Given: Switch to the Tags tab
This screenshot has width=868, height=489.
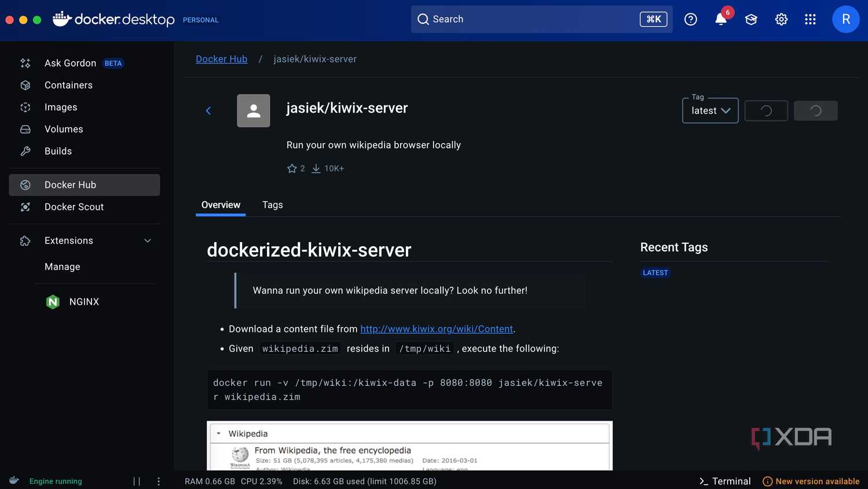Looking at the screenshot, I should tap(273, 205).
